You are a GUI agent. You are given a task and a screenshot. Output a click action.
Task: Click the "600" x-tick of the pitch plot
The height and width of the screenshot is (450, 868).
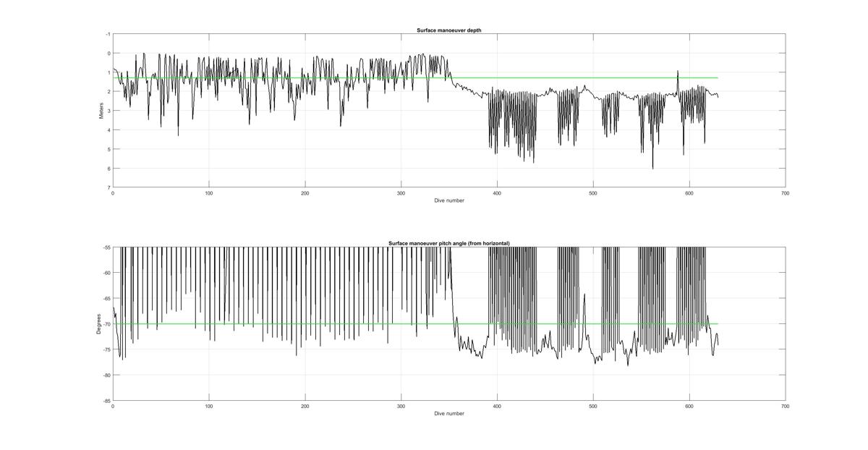689,407
